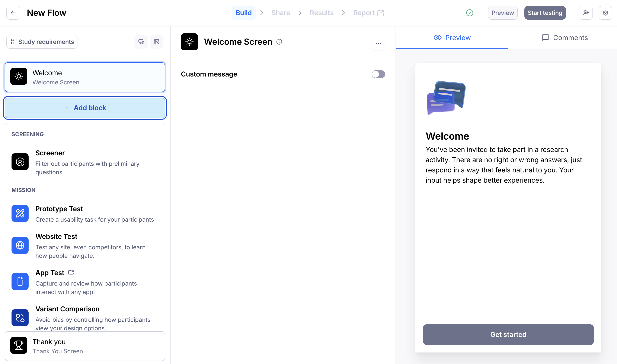Click the green saved checkmark icon
The height and width of the screenshot is (364, 617).
(469, 13)
